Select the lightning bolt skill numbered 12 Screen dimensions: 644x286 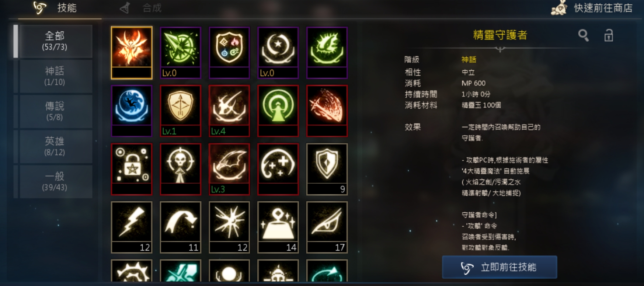(x=132, y=227)
